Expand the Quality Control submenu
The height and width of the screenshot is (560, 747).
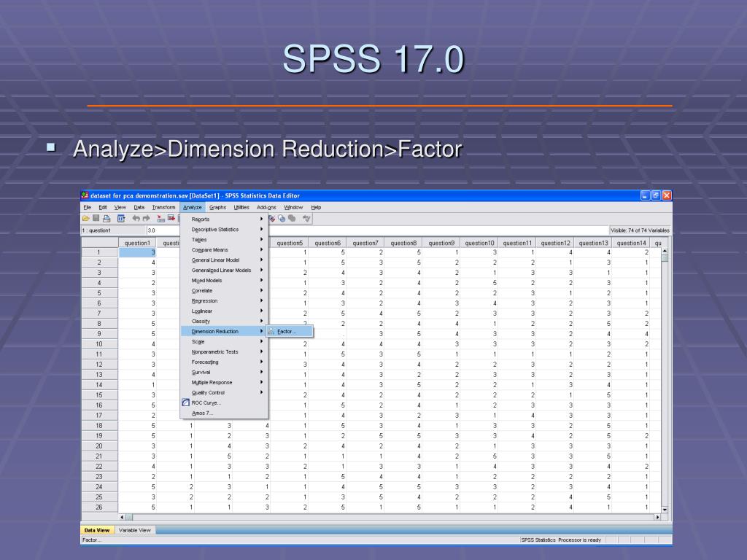[224, 393]
